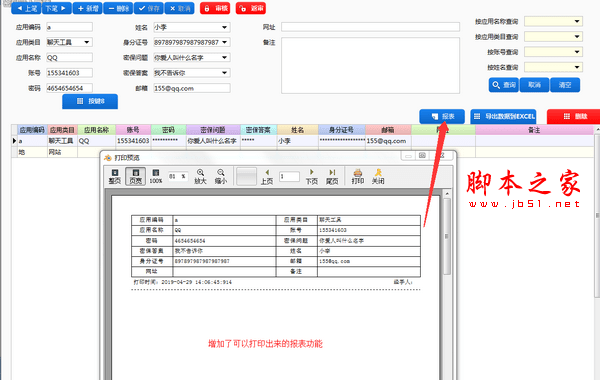This screenshot has width=600, height=380.
Task: Click the 按键 button under the password field
Action: click(90, 101)
